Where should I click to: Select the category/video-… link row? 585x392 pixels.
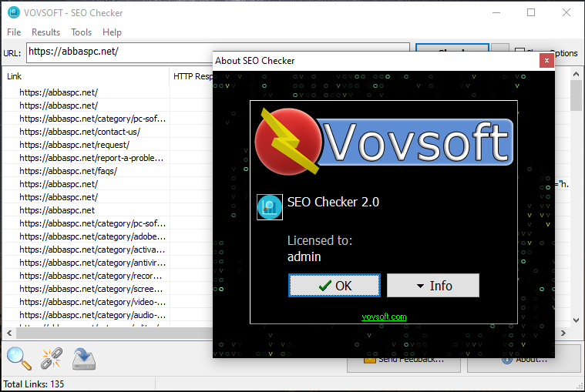(x=92, y=302)
